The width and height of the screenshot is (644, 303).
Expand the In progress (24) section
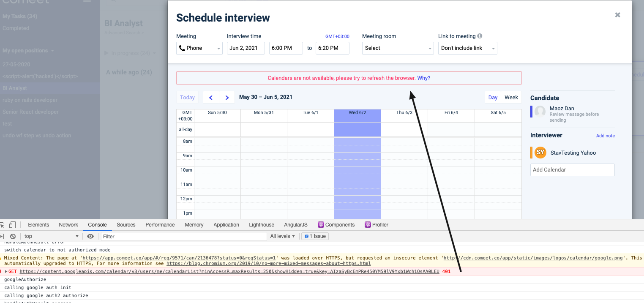click(x=130, y=53)
